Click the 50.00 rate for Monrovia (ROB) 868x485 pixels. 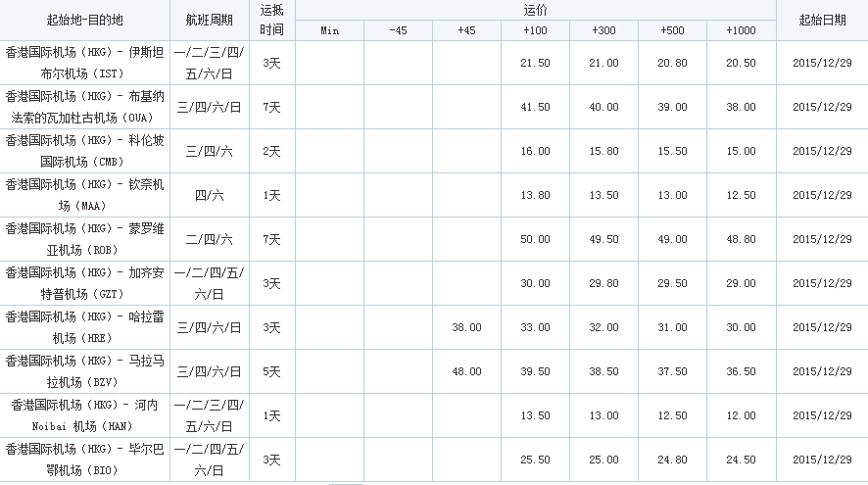pos(535,239)
